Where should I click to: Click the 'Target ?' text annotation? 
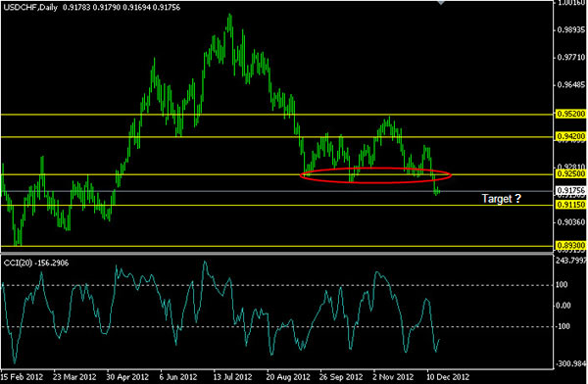pos(502,199)
